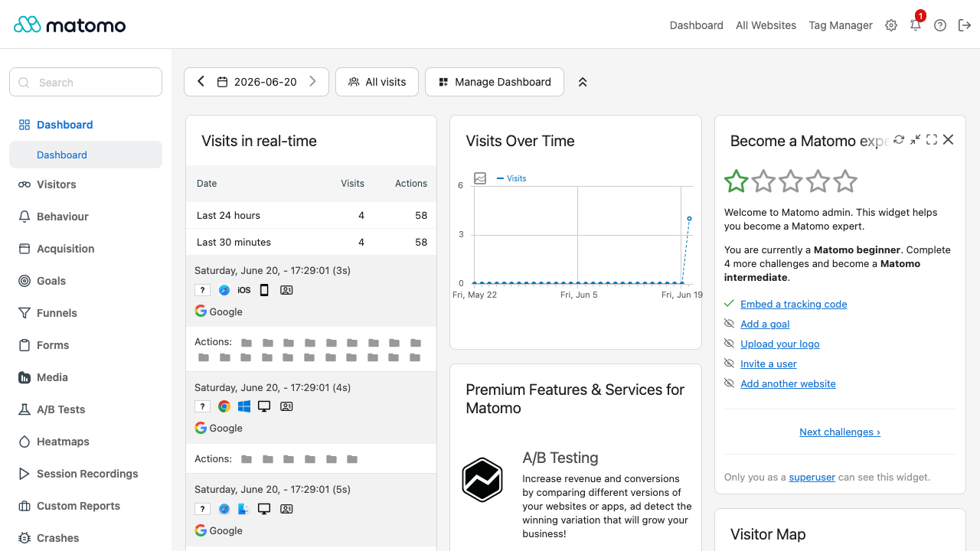Select the Dashboard submenu item
Screen dimensions: 980x551
coord(86,155)
